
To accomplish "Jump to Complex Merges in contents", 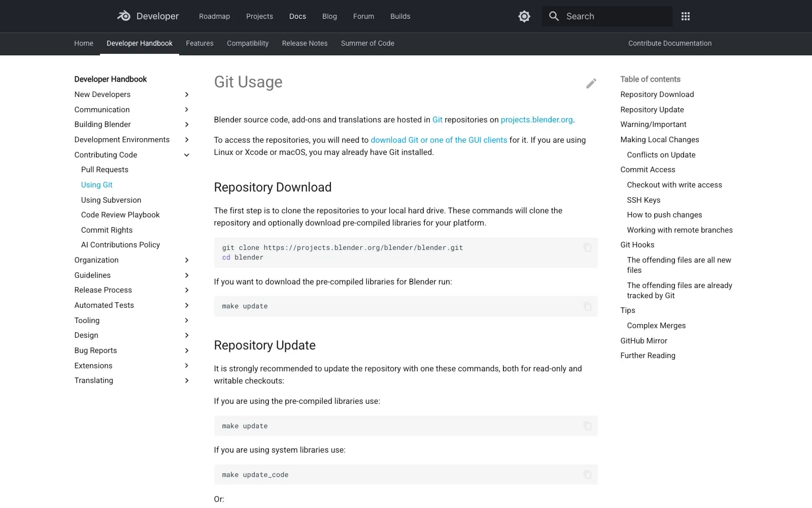I will pyautogui.click(x=656, y=326).
